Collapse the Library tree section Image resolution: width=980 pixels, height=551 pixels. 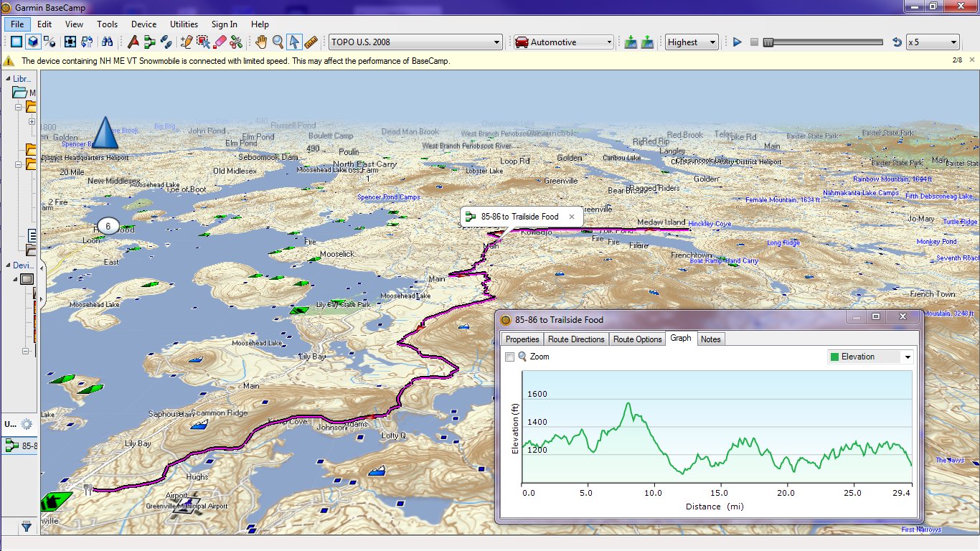click(x=8, y=79)
